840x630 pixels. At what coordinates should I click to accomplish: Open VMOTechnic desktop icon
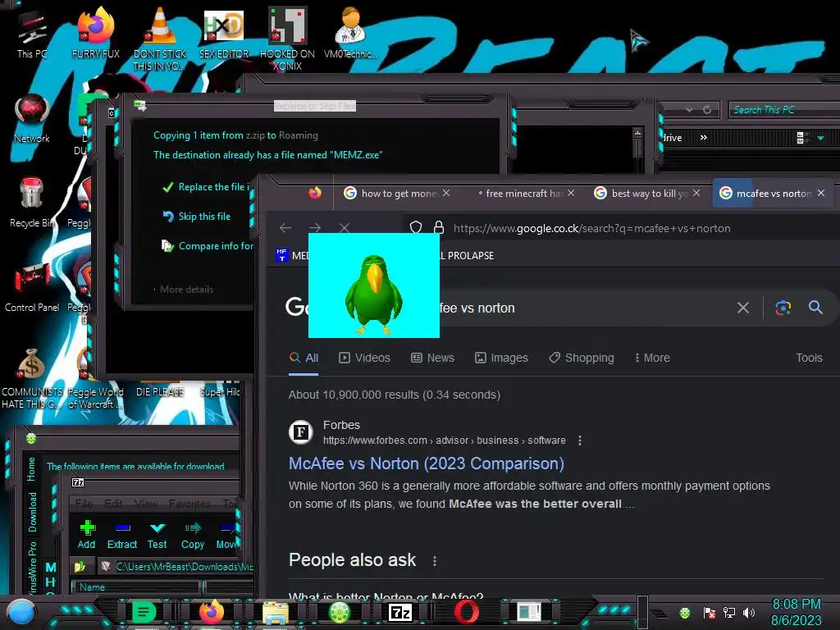(x=350, y=33)
